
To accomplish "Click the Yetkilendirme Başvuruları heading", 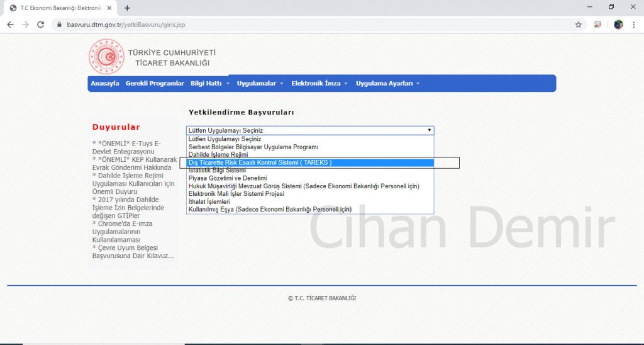I will coord(241,112).
